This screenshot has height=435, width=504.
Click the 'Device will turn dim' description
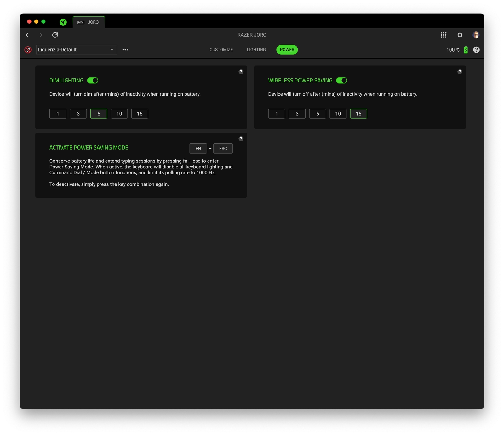pos(125,94)
